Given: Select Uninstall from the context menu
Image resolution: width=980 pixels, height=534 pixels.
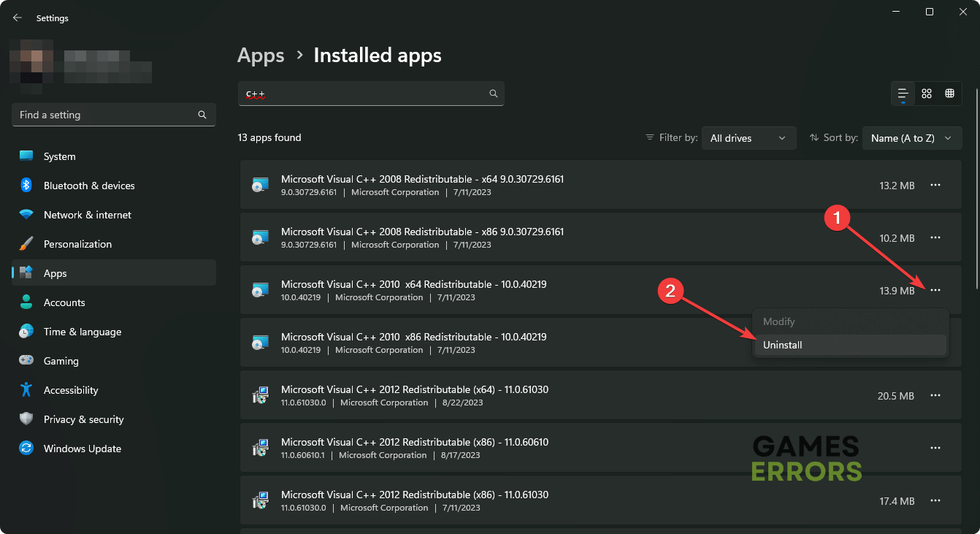Looking at the screenshot, I should pos(783,345).
